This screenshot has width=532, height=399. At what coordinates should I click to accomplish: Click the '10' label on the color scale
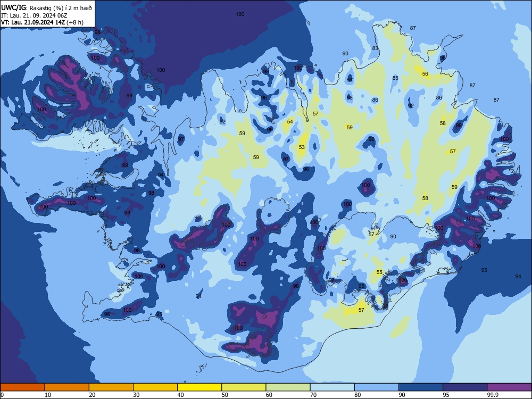pos(48,395)
